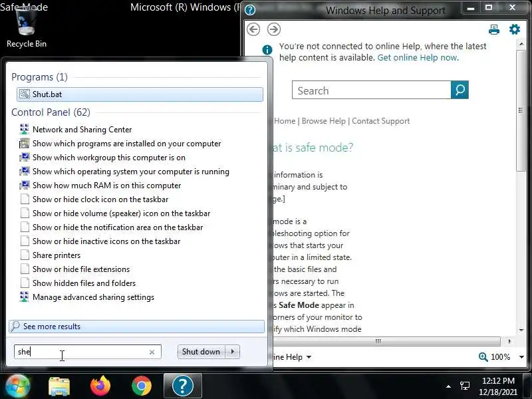Screen dimensions: 532x399
Task: Click the Control Panel (62) results header
Action: pyautogui.click(x=51, y=112)
